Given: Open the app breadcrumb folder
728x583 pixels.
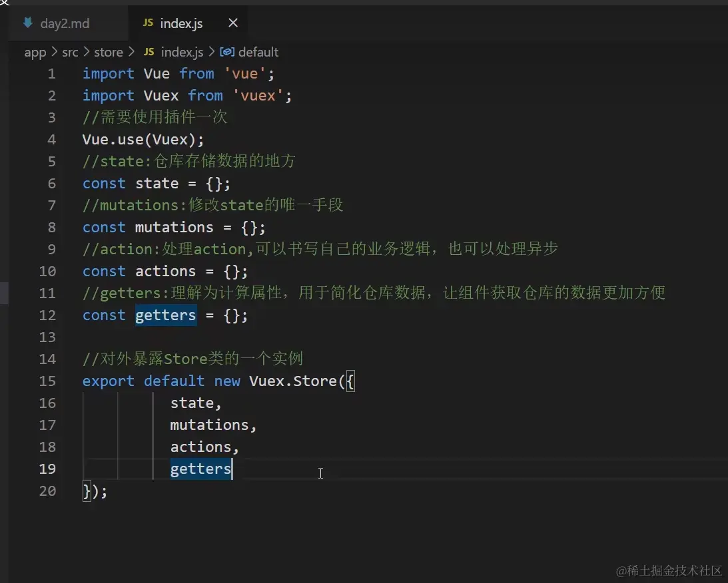Looking at the screenshot, I should click(x=35, y=52).
